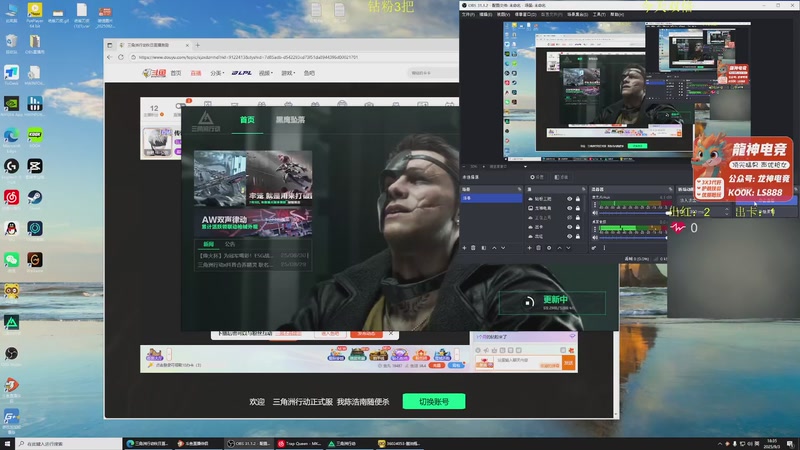The image size is (800, 450).
Task: Mute the first OBS mixer audio channel
Action: 595,213
